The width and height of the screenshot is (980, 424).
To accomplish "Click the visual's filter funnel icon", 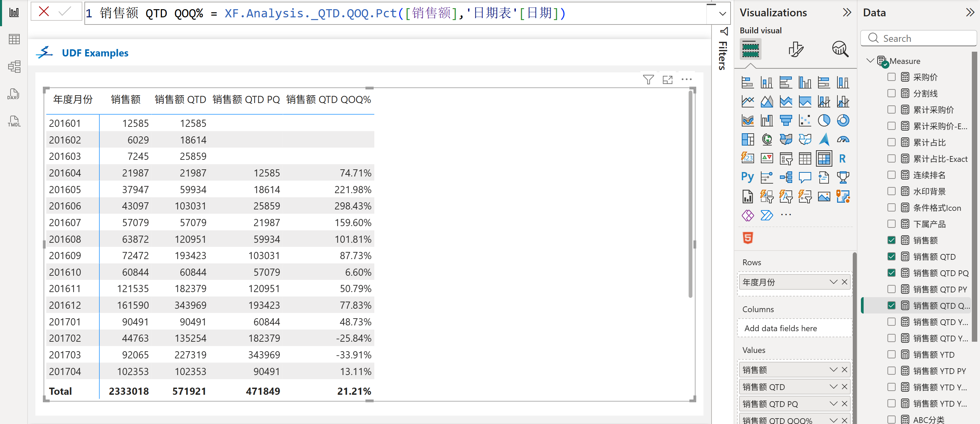I will tap(648, 80).
